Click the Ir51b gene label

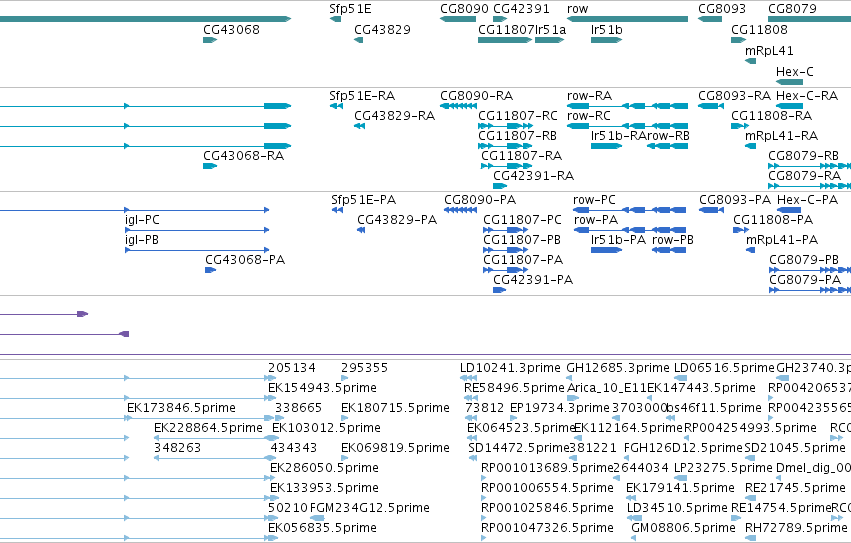[606, 30]
